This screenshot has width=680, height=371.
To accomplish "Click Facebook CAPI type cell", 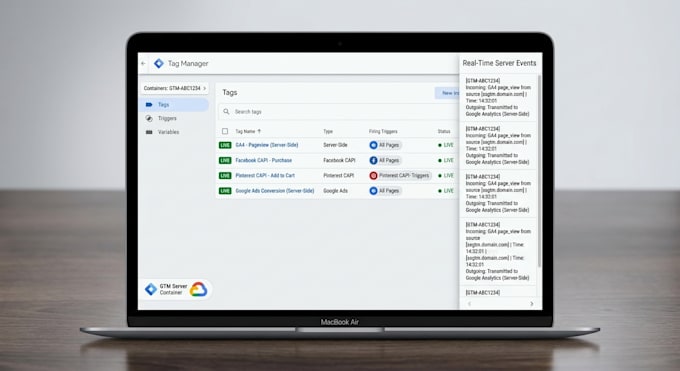I will coord(339,160).
